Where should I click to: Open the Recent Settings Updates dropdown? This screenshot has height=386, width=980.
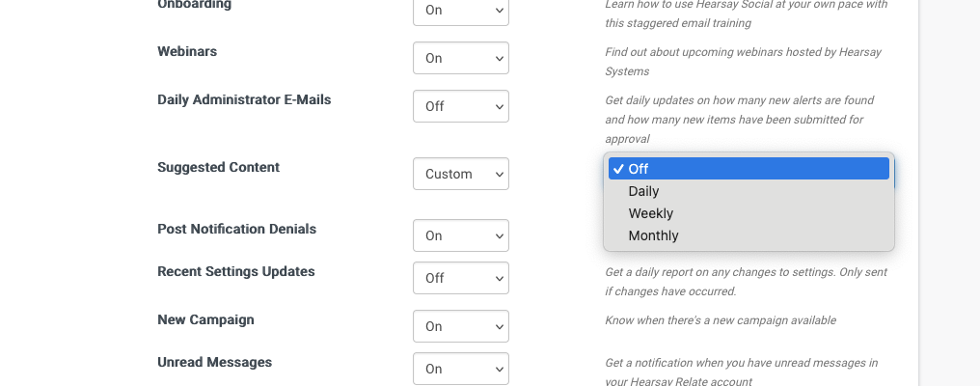point(461,278)
